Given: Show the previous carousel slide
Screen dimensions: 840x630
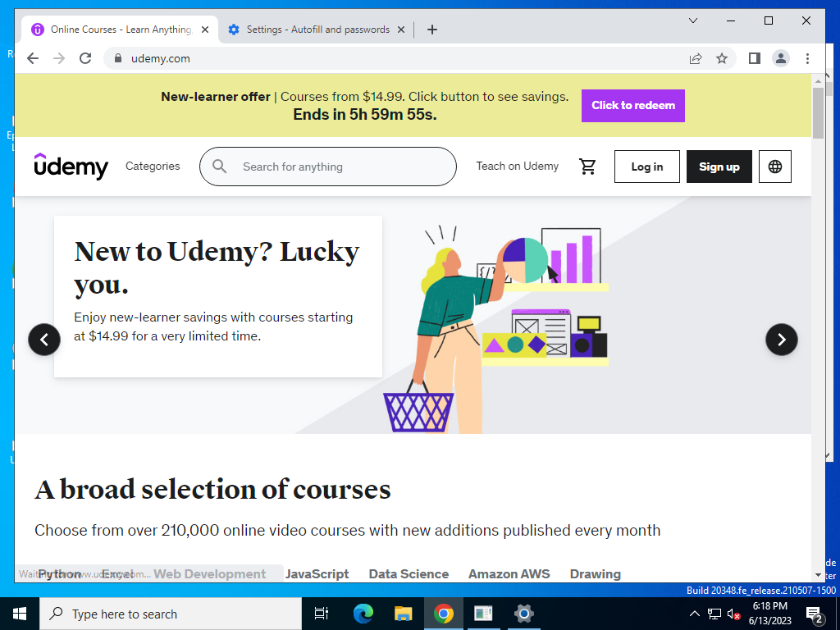Looking at the screenshot, I should (x=44, y=340).
